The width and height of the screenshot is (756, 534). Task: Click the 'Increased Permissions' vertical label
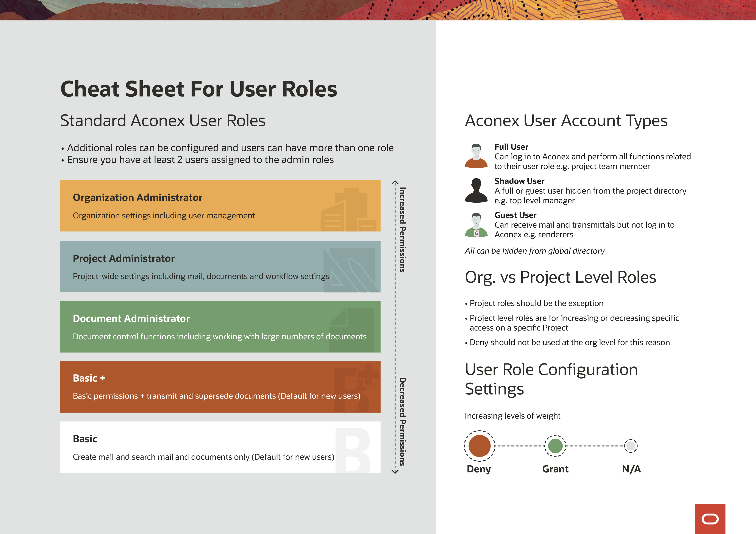(402, 230)
